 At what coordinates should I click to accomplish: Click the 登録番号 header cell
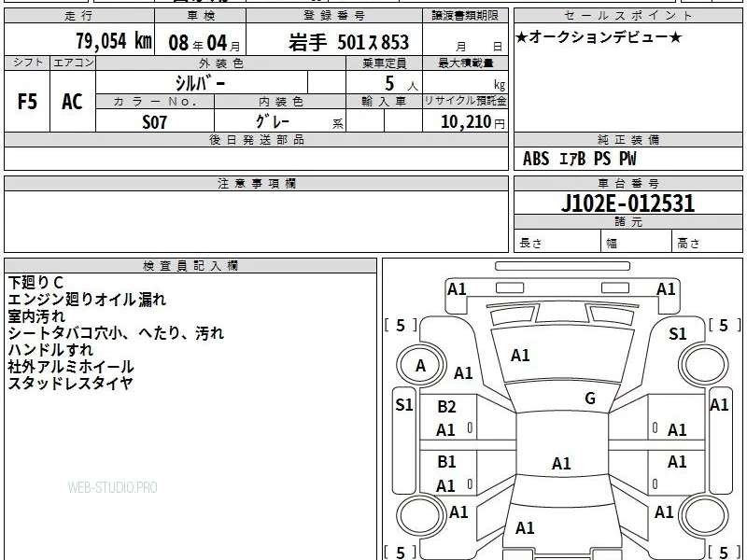coord(334,16)
